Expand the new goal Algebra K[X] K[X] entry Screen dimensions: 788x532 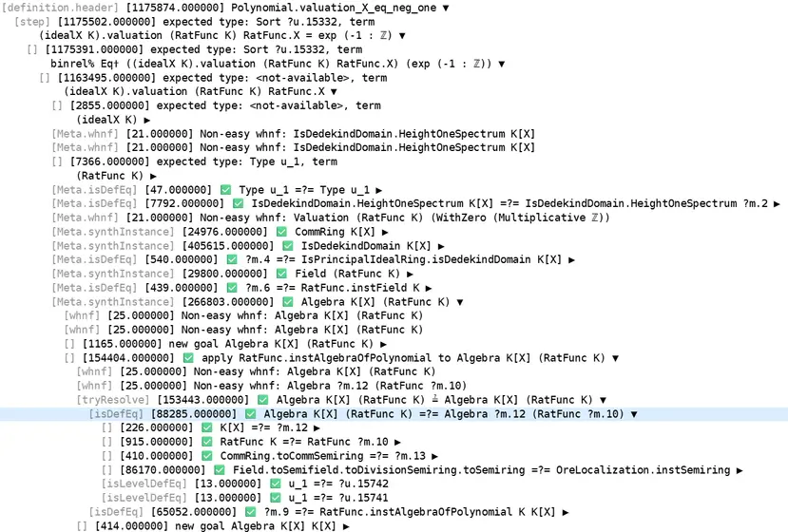(x=346, y=526)
